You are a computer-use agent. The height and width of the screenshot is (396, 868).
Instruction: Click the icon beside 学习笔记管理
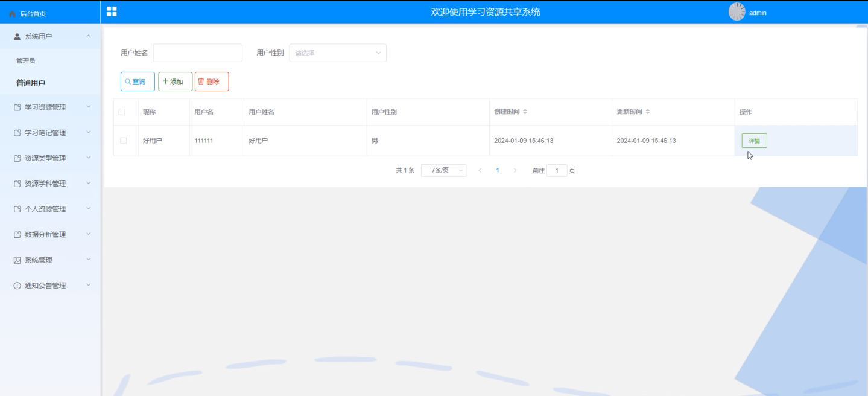point(17,133)
